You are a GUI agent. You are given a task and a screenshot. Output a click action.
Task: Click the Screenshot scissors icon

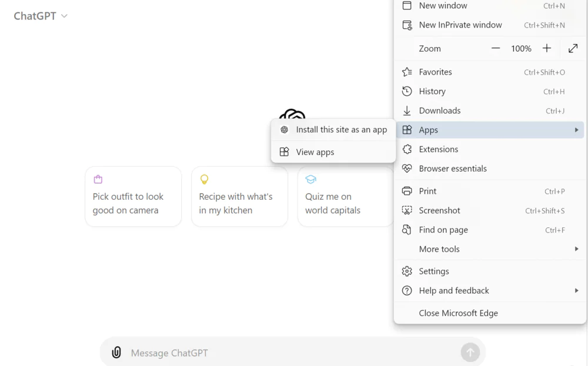click(407, 210)
